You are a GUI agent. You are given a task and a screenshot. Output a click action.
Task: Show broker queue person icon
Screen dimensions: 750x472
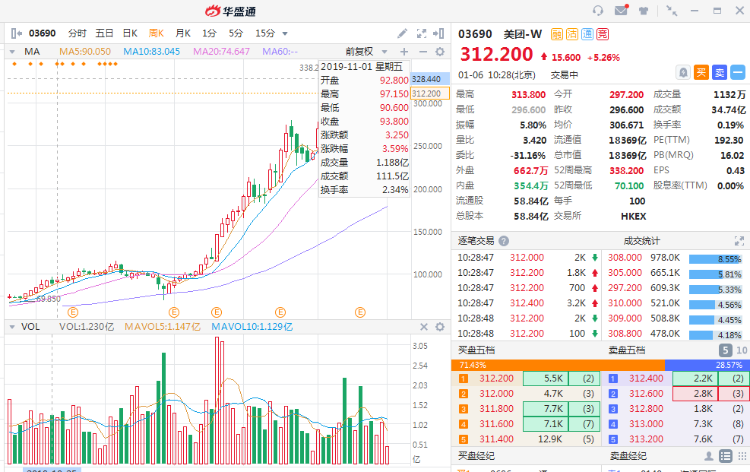coord(709,456)
